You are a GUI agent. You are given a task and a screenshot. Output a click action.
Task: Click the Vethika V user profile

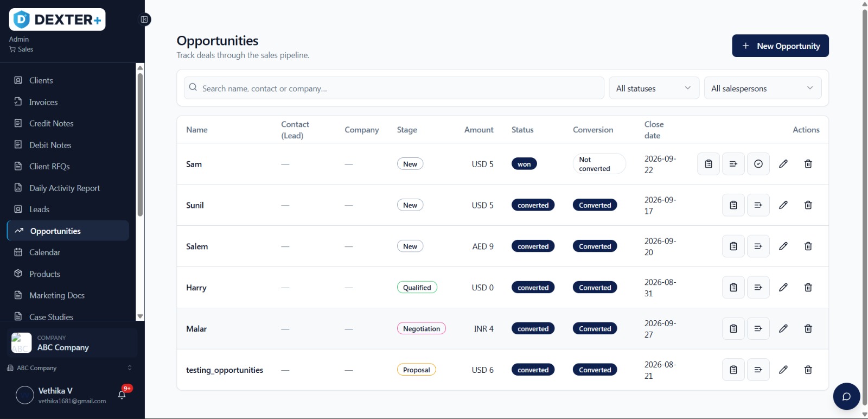61,395
